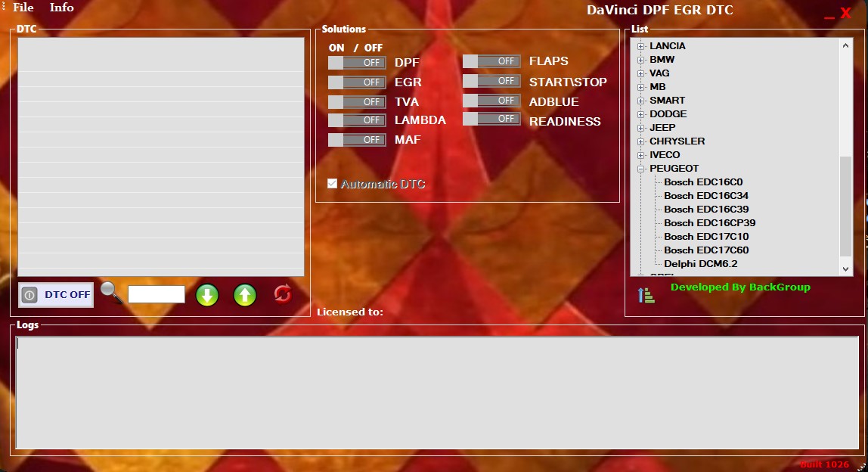The height and width of the screenshot is (472, 868).
Task: Toggle the DPF switch to ON
Action: click(356, 62)
